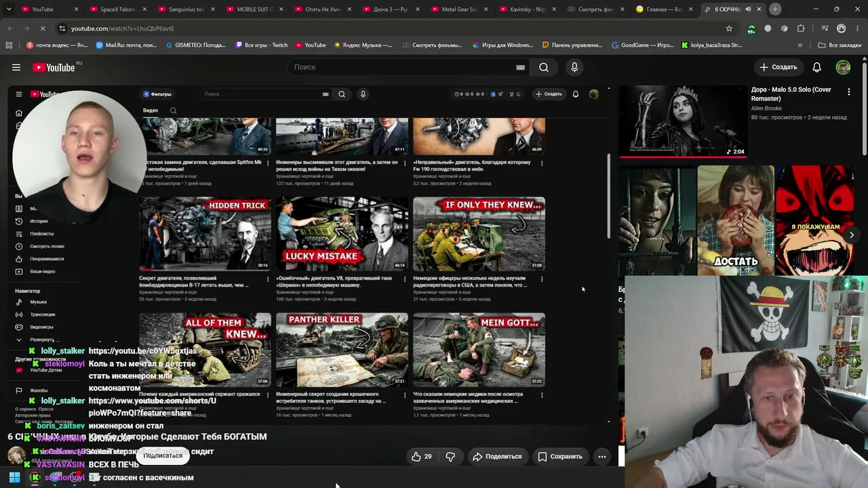Open the YouTube guide hamburger menu
The width and height of the screenshot is (868, 488).
(x=16, y=67)
